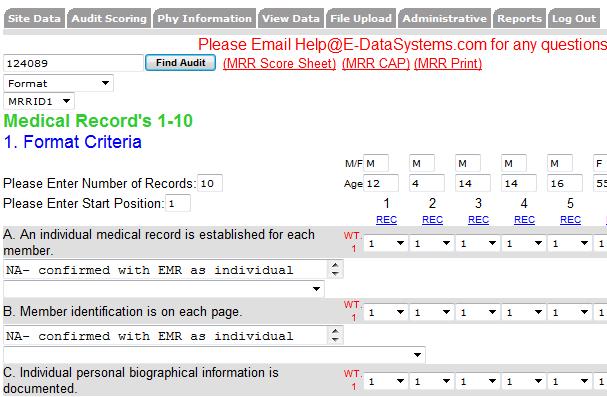This screenshot has height=397, width=607.
Task: Click the M/F field for record 2
Action: (422, 163)
